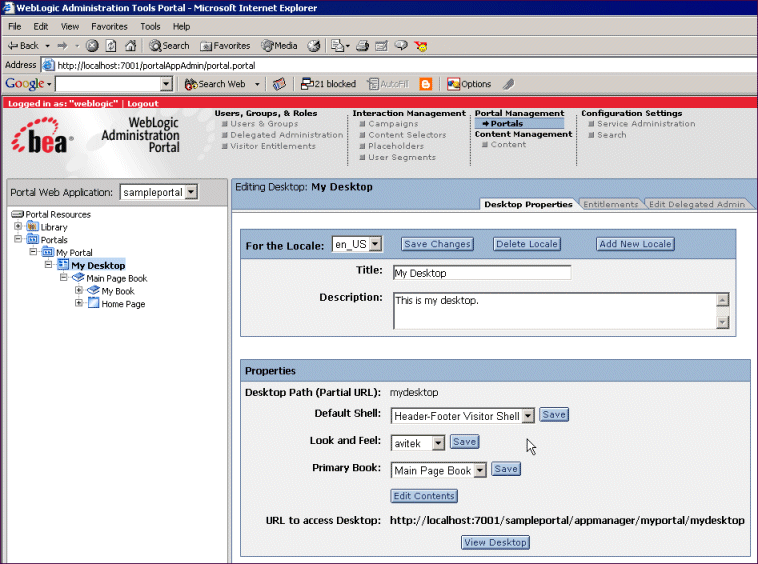Click the 21 blocked popup blocker button

click(328, 84)
